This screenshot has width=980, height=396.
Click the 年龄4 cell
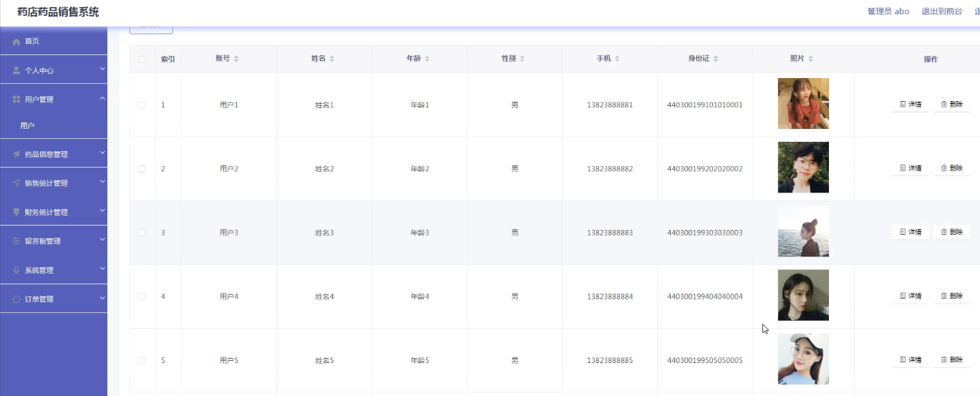(419, 296)
